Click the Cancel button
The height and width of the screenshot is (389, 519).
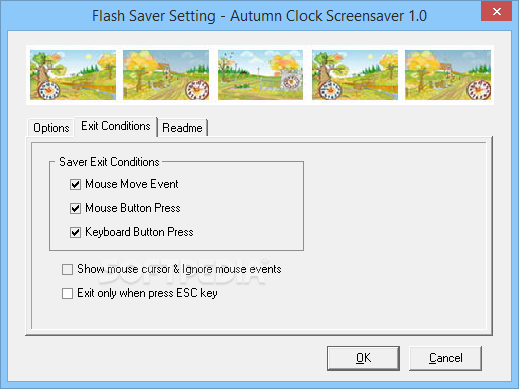(445, 358)
